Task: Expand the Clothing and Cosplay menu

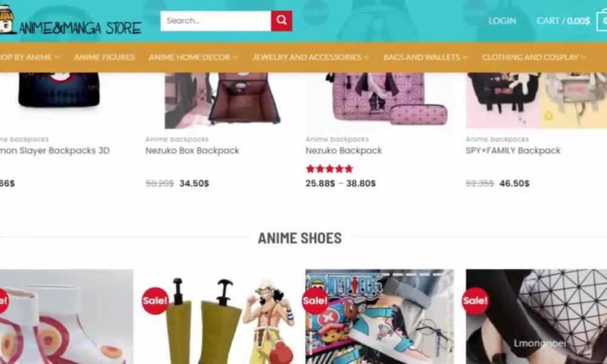Action: click(531, 57)
